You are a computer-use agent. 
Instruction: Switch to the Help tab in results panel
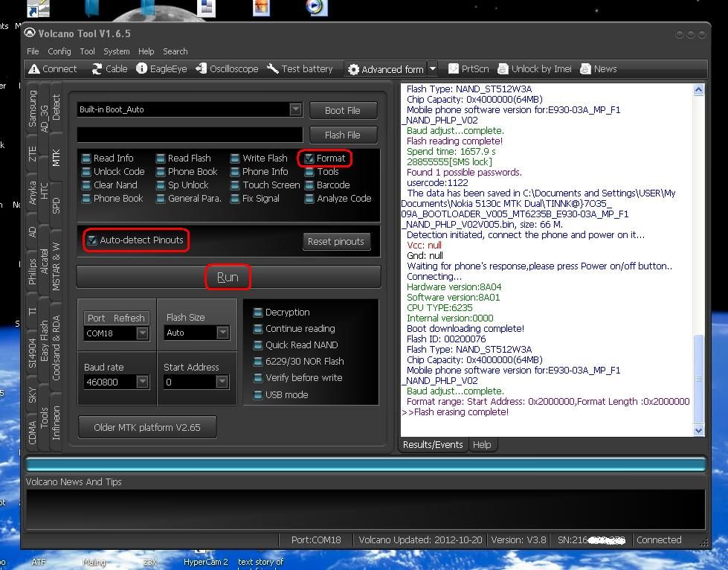click(x=482, y=445)
